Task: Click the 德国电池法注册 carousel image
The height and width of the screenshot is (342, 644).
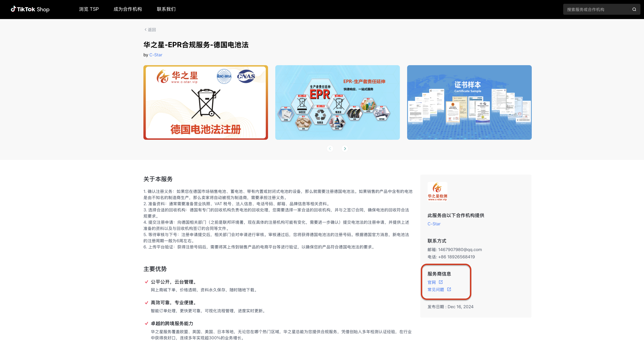Action: tap(206, 102)
